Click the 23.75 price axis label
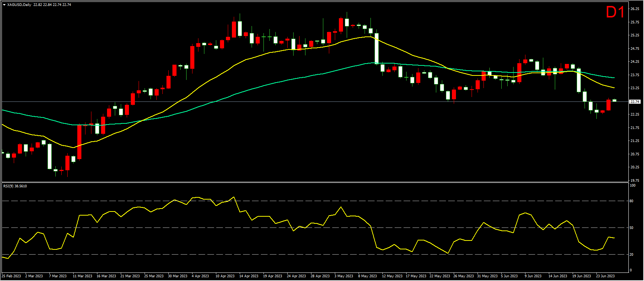The height and width of the screenshot is (281, 644). (x=635, y=75)
